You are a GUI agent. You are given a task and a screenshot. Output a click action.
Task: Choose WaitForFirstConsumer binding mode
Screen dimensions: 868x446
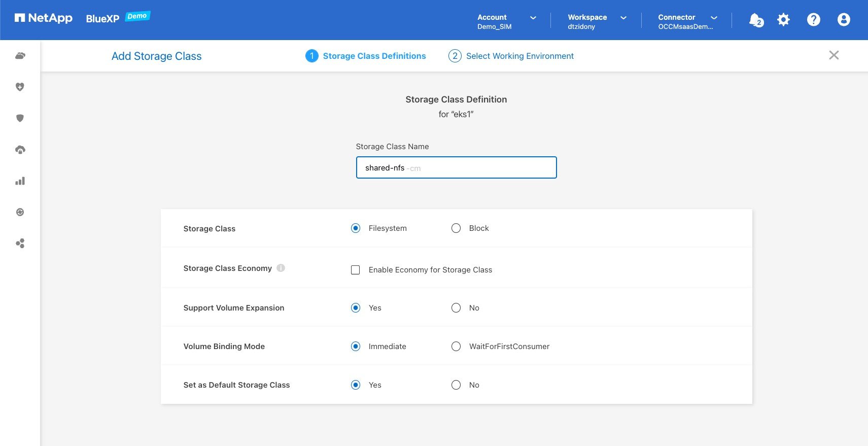[x=456, y=347]
